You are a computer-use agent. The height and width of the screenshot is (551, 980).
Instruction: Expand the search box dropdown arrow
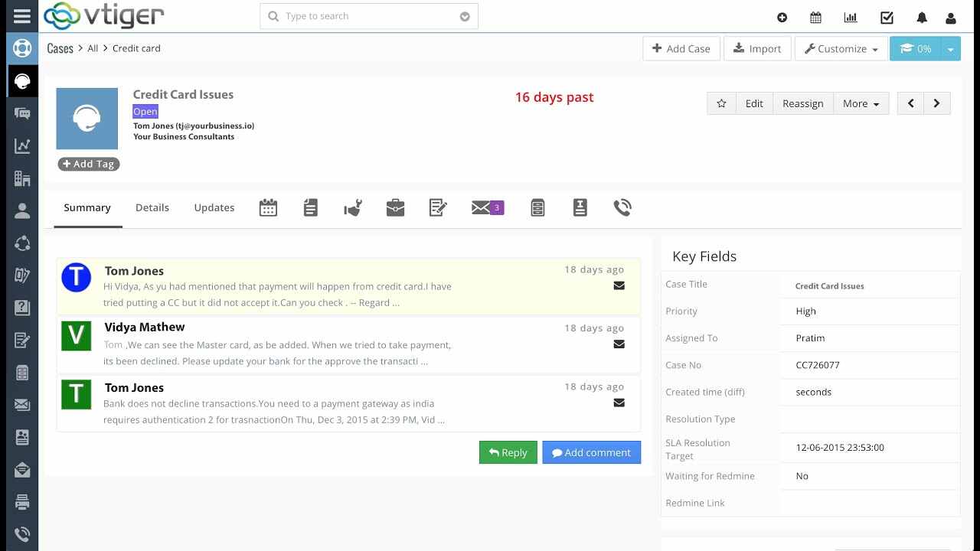pyautogui.click(x=465, y=16)
